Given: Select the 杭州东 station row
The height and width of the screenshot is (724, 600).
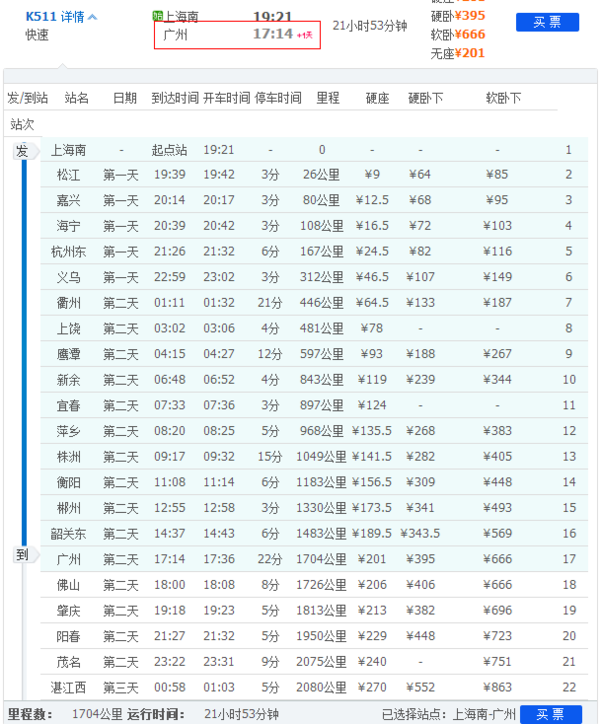Looking at the screenshot, I should click(x=69, y=252).
